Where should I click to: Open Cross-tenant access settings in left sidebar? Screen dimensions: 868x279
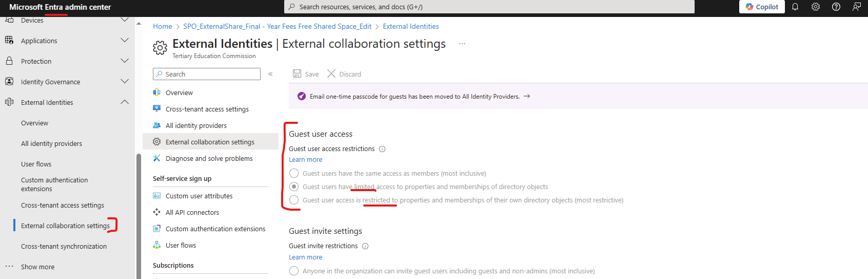pyautogui.click(x=62, y=205)
